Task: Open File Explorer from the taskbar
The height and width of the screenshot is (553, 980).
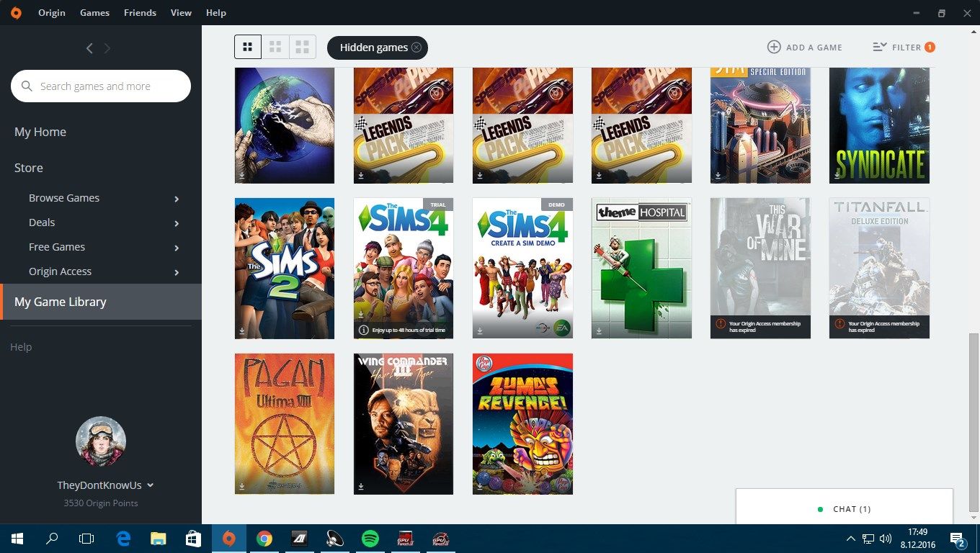Action: [x=159, y=539]
